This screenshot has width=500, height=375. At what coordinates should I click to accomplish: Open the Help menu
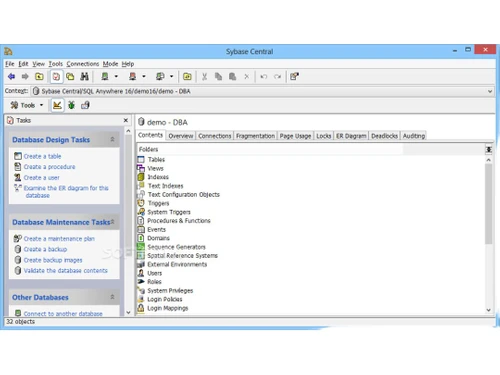coord(128,64)
